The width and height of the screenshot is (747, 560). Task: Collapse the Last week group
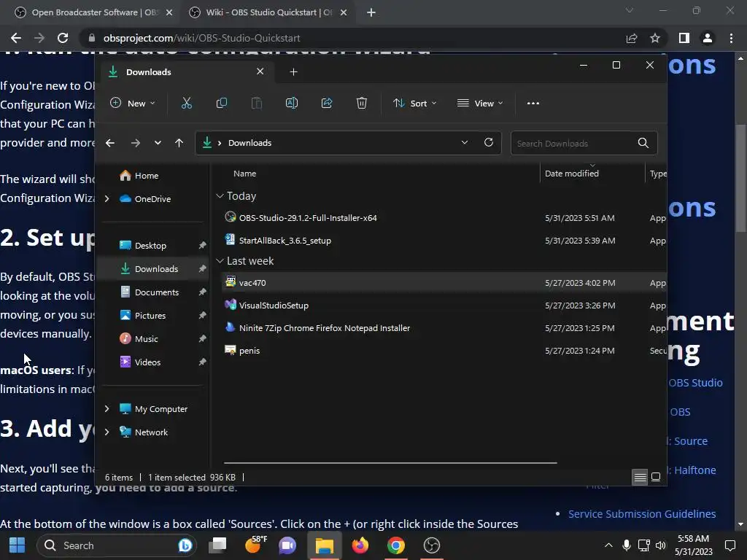(220, 261)
